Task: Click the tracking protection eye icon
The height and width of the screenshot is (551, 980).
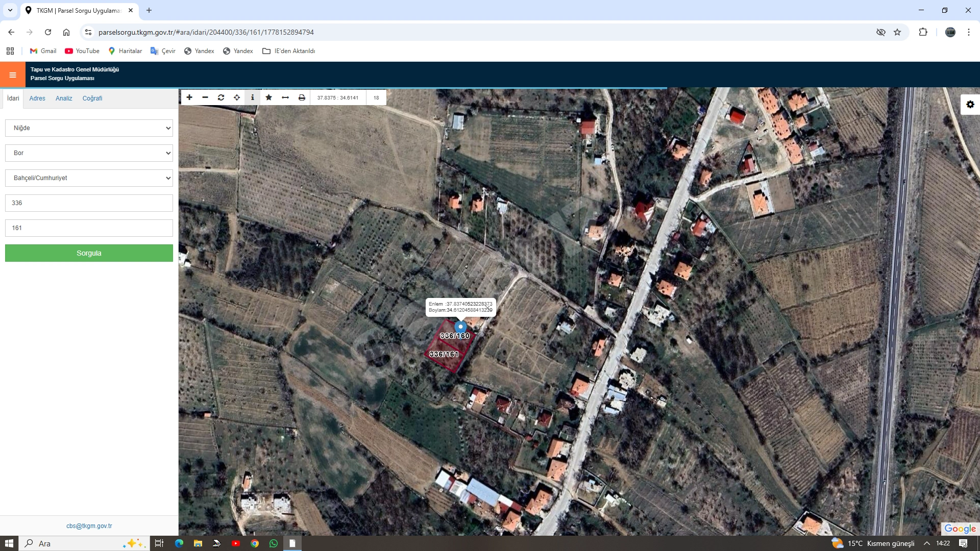Action: pos(881,32)
